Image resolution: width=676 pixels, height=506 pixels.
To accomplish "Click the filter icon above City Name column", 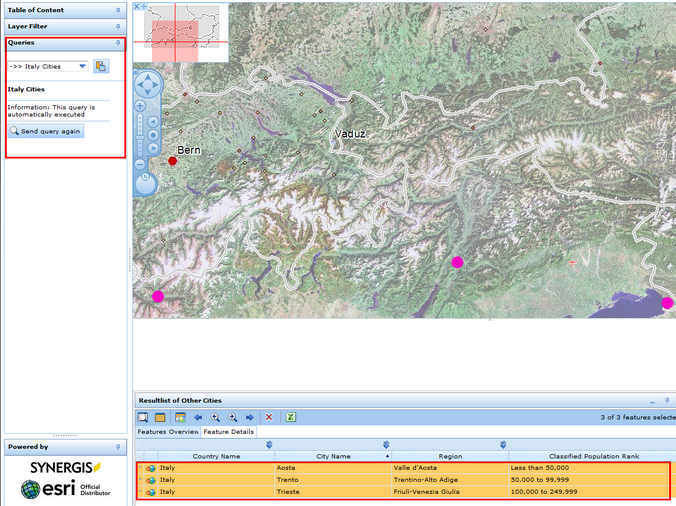I will tap(386, 444).
